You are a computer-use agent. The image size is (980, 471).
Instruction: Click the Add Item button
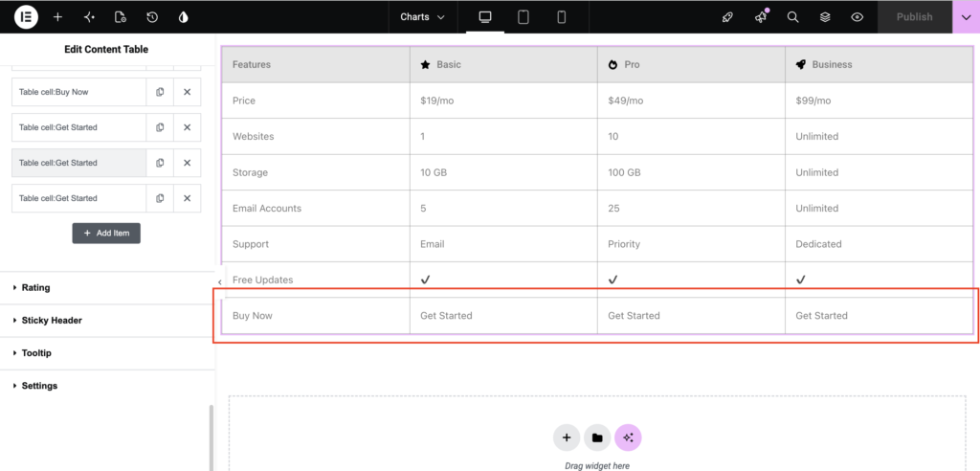coord(106,233)
